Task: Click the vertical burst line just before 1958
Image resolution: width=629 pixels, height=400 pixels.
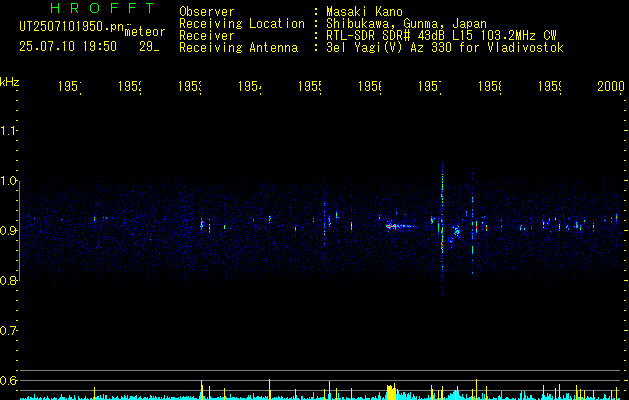Action: tap(473, 225)
